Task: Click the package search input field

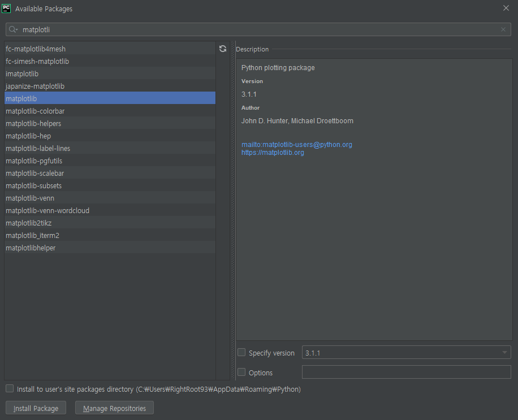Action: [258, 30]
